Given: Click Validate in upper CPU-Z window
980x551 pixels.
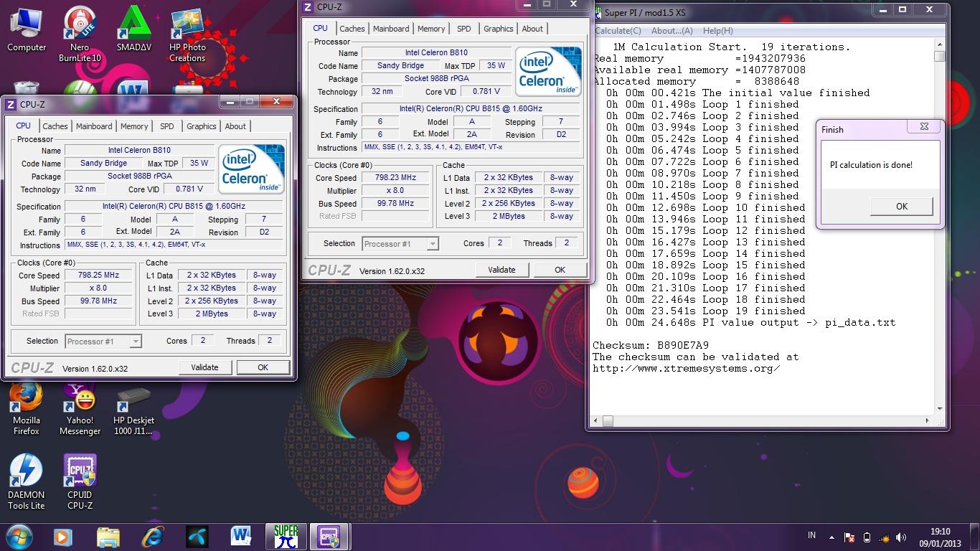Looking at the screenshot, I should (501, 270).
